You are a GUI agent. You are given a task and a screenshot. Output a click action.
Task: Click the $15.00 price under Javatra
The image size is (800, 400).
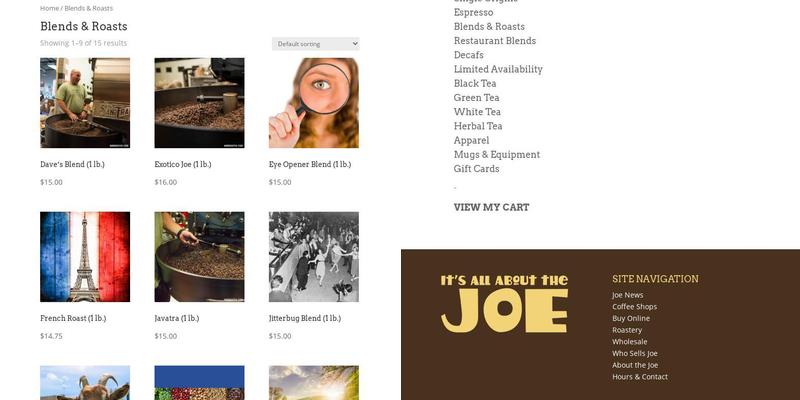pos(166,336)
